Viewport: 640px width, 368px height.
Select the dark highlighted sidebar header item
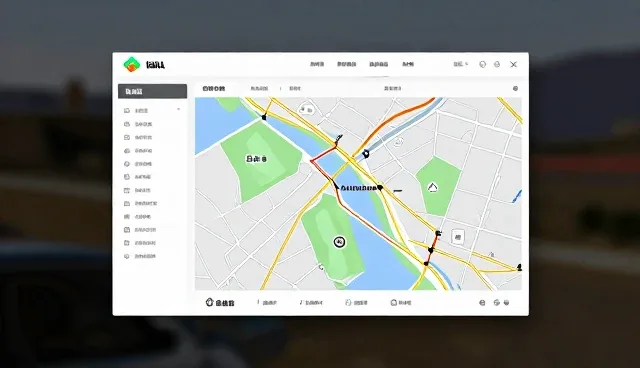(152, 91)
